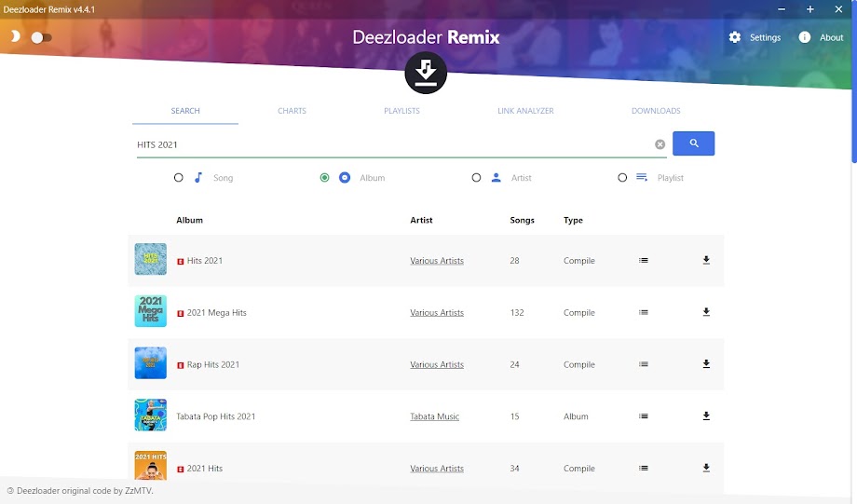Select the Artist radio button
Screen dimensions: 857x504
click(476, 178)
